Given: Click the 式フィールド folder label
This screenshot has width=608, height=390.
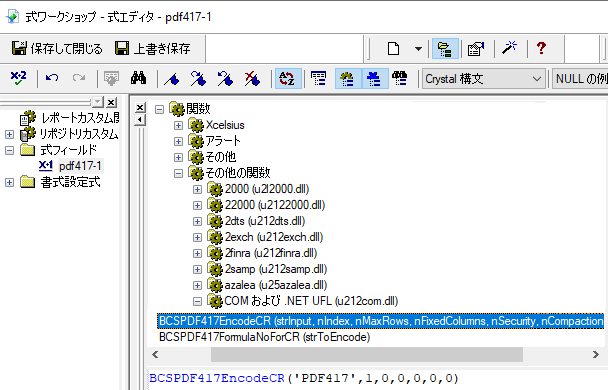Looking at the screenshot, I should tap(68, 150).
